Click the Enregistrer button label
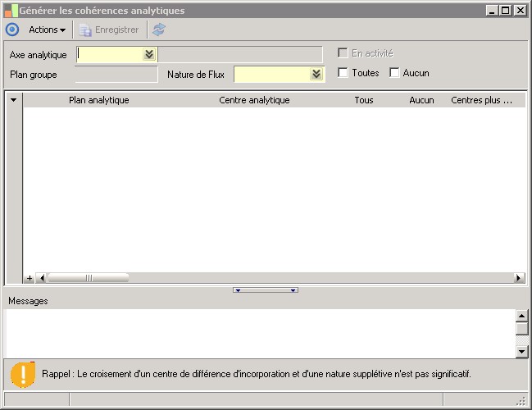This screenshot has height=410, width=532. tap(116, 30)
